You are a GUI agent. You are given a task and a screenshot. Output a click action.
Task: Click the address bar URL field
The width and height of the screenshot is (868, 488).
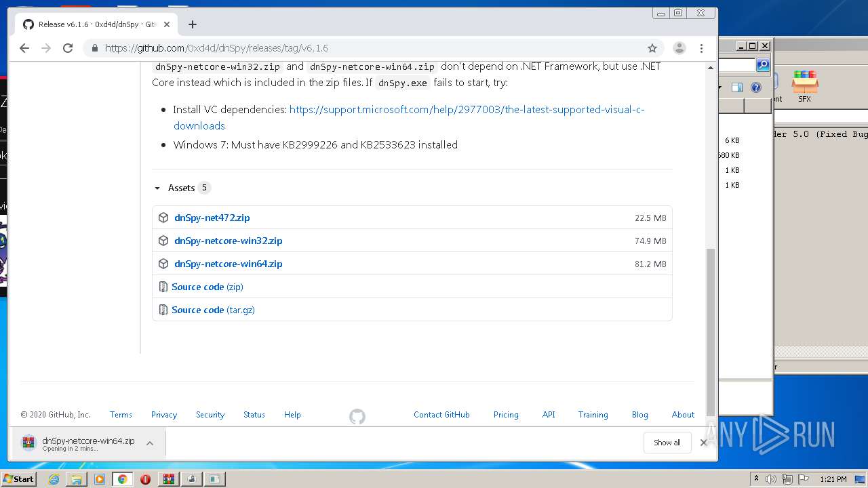coord(372,48)
